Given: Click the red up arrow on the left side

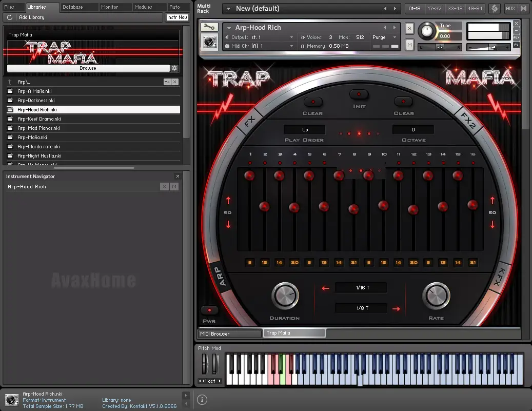Looking at the screenshot, I should [228, 201].
